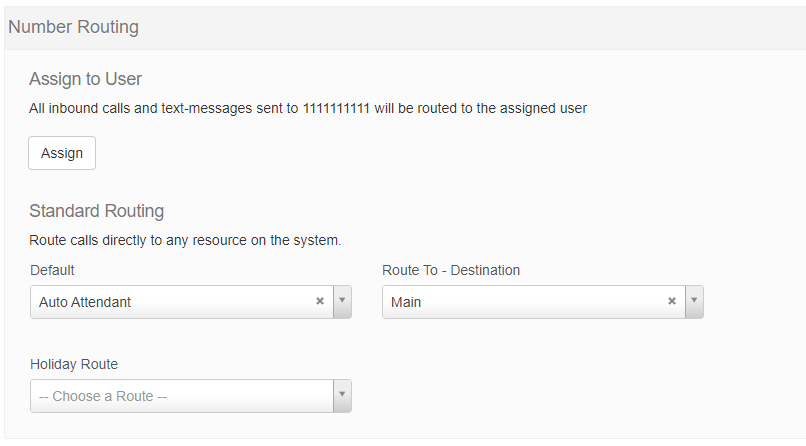Click the Assign to User heading
806x446 pixels.
(85, 79)
